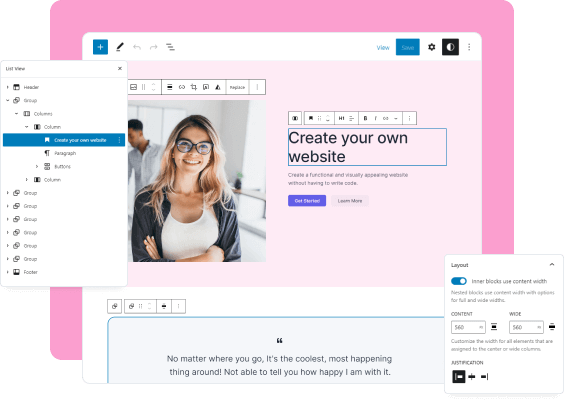Click the Save button
Screen dimensions: 566x400
408,47
